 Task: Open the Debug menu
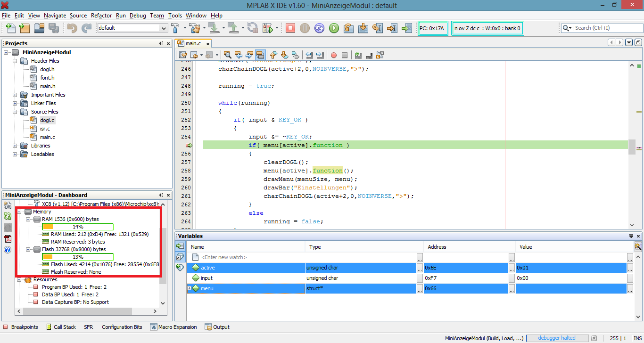coord(138,16)
